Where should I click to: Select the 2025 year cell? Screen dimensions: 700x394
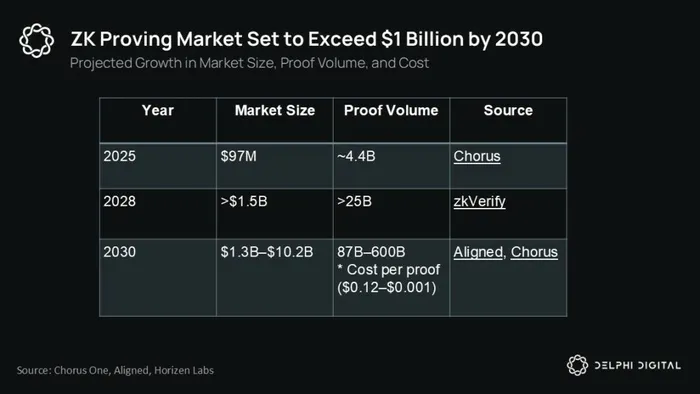(x=158, y=166)
